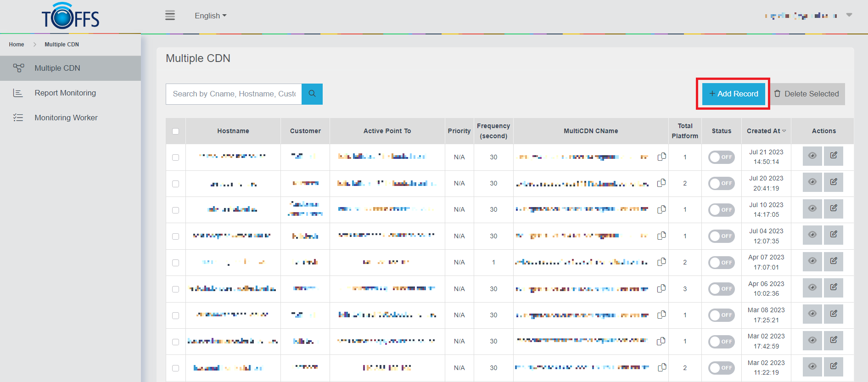Go to Monitoring Worker menu item
The width and height of the screenshot is (868, 382).
point(66,118)
